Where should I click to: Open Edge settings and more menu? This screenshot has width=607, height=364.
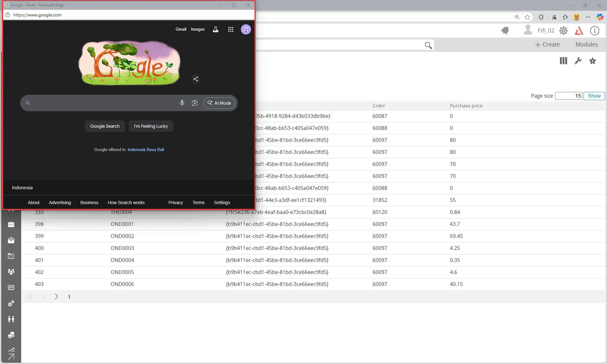pos(588,17)
